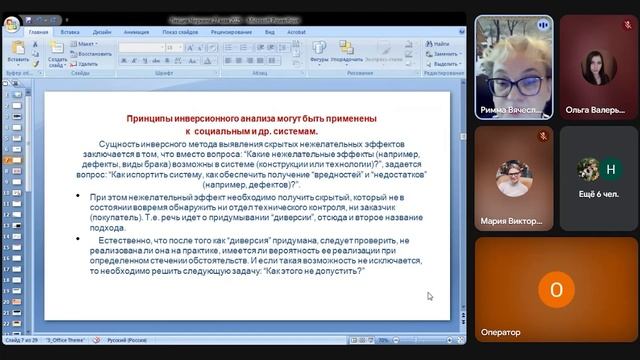Open the Acrobat ribbon tab
The width and height of the screenshot is (640, 360).
click(296, 32)
